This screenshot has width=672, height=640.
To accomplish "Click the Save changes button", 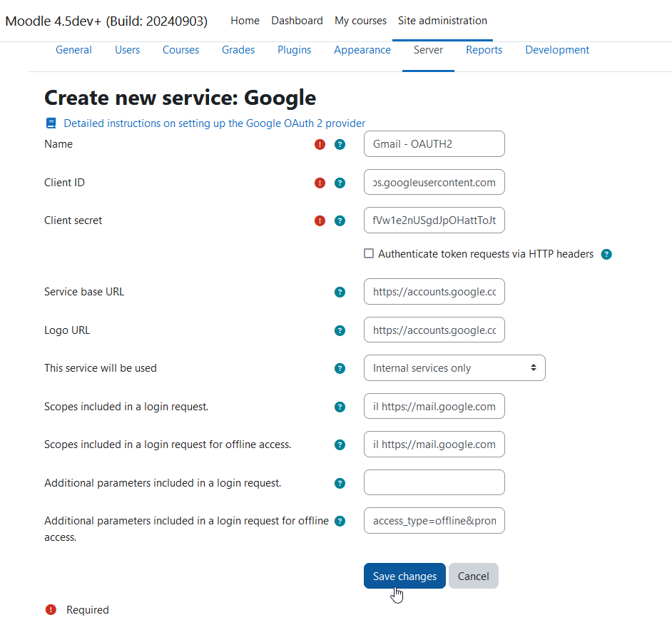I will click(404, 576).
